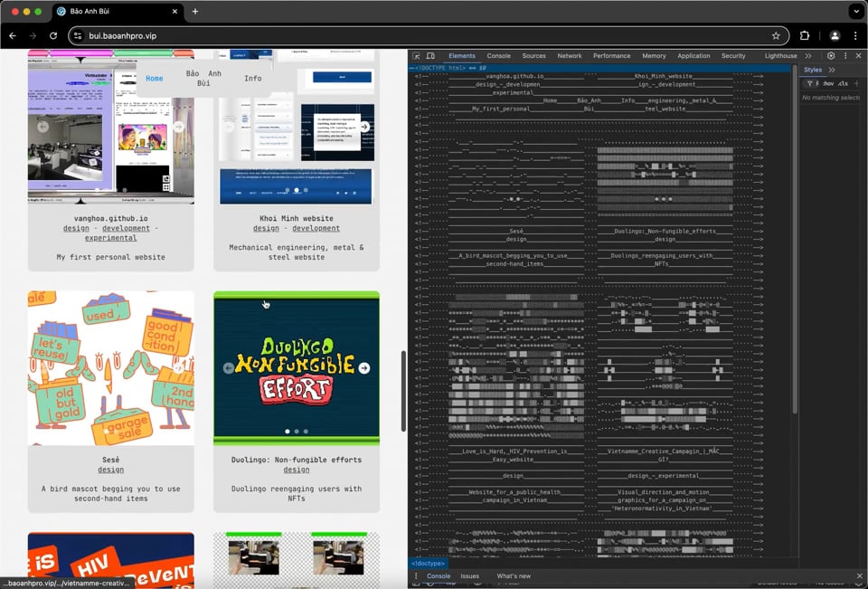This screenshot has width=868, height=589.
Task: Click the page's vertical scrollbar thumb
Action: tap(403, 391)
